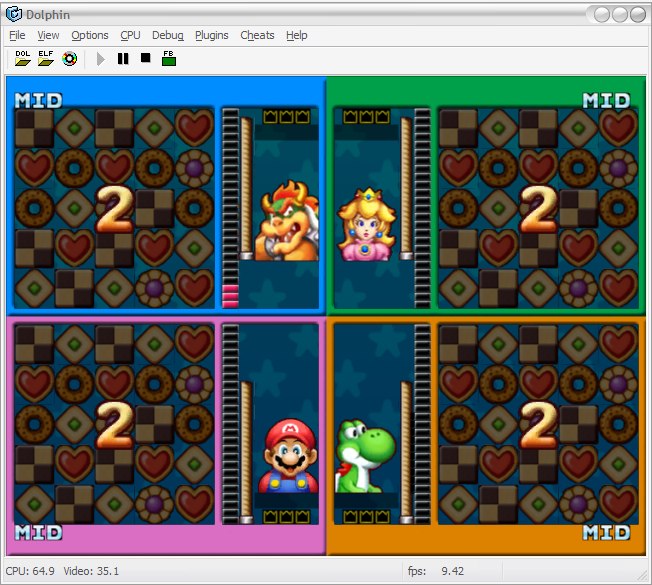Click the window resize grip in status bar

coord(643,575)
